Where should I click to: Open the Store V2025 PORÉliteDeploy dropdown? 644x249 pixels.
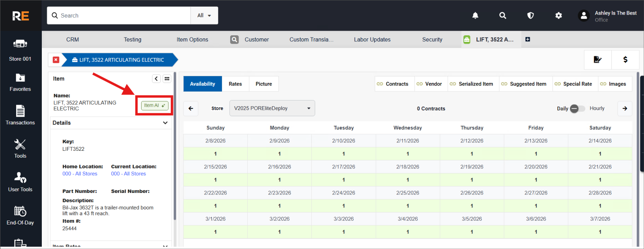tap(272, 108)
